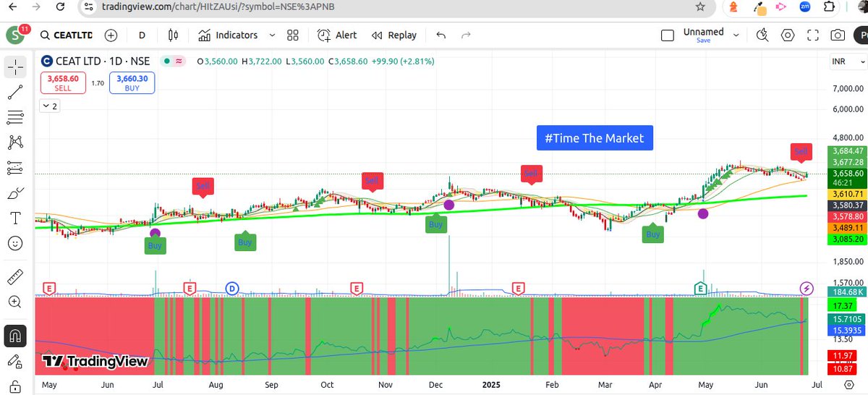Open the emoji icons tool

[15, 243]
